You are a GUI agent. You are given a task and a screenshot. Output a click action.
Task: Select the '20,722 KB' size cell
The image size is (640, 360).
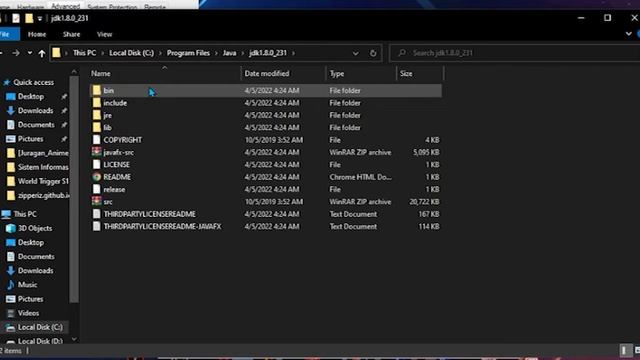(424, 202)
